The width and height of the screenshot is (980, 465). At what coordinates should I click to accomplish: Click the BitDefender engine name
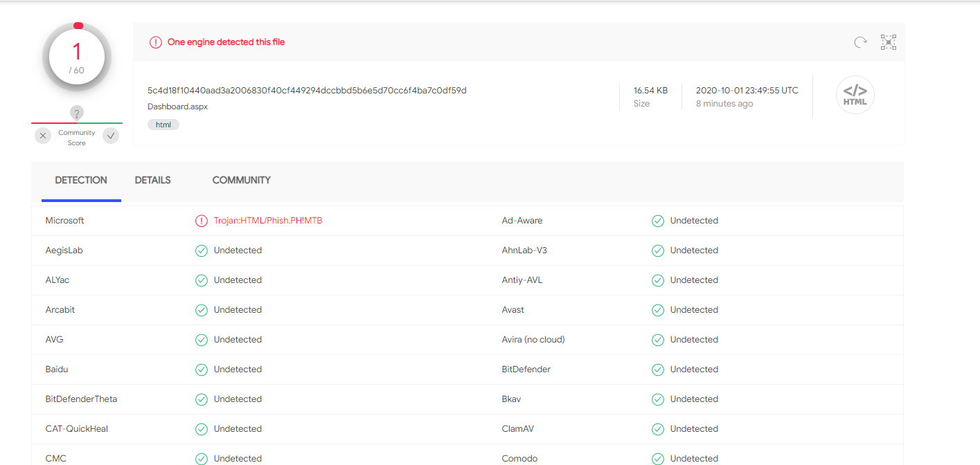coord(526,370)
